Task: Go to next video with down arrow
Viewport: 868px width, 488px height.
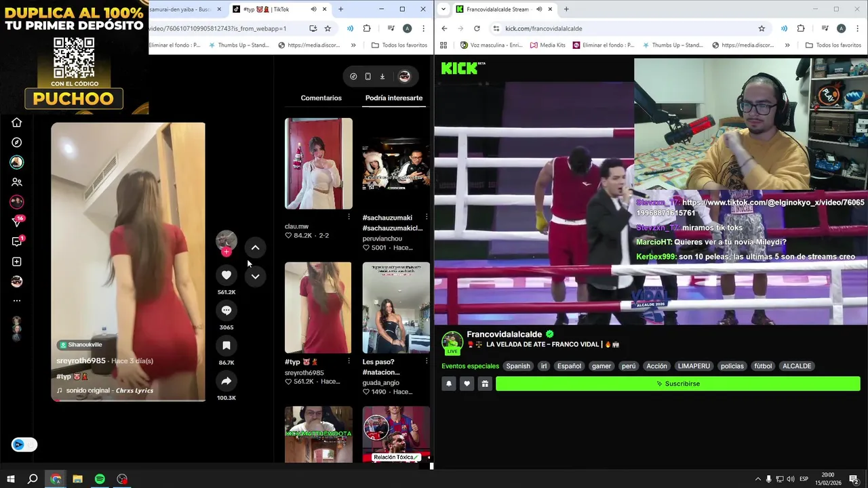Action: (255, 276)
